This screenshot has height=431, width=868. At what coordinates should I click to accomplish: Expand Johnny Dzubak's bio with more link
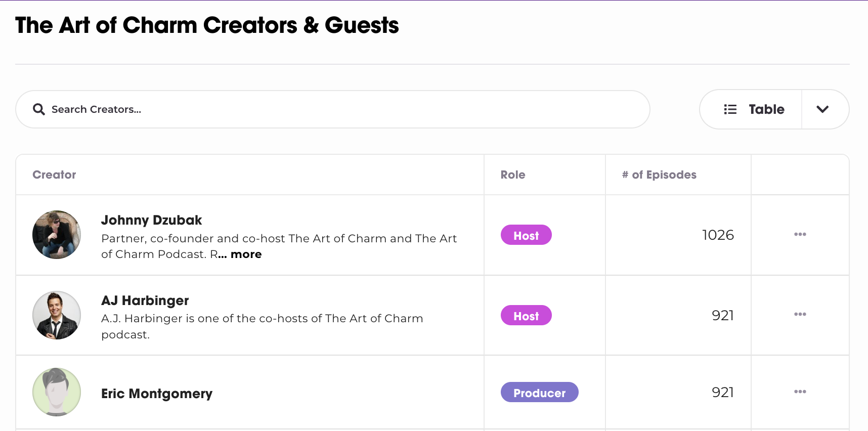tap(240, 254)
